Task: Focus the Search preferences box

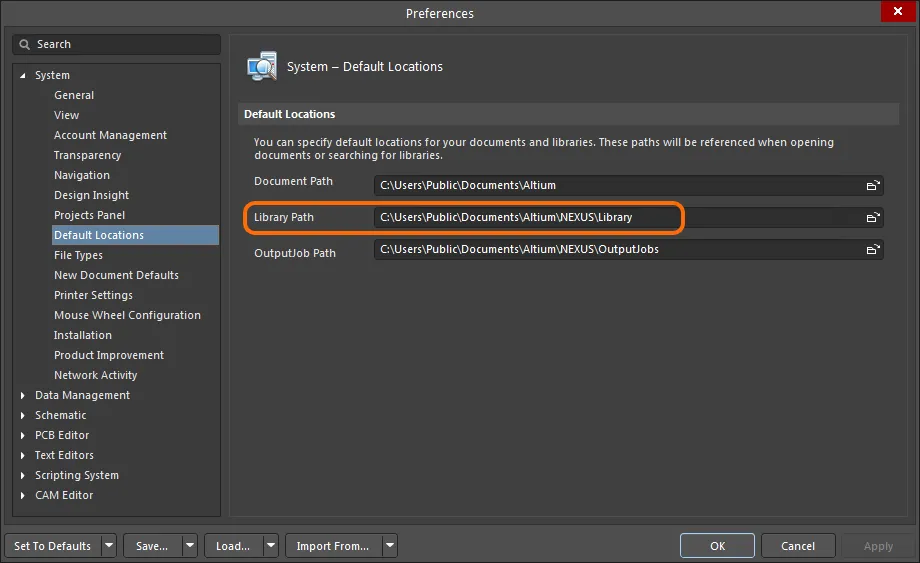Action: 116,45
